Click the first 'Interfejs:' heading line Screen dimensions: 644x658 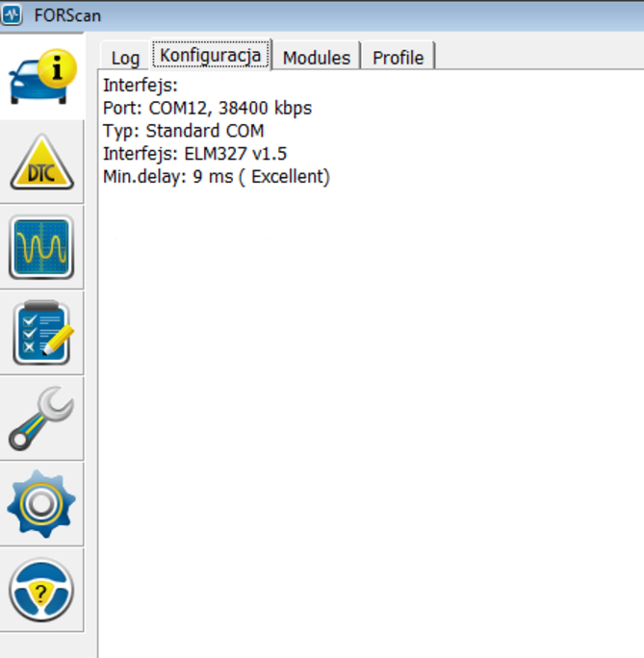141,86
